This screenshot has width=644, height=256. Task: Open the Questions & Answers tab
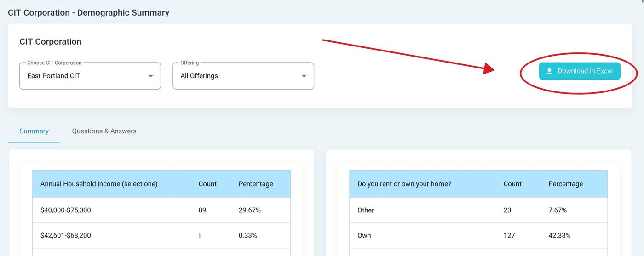[104, 131]
